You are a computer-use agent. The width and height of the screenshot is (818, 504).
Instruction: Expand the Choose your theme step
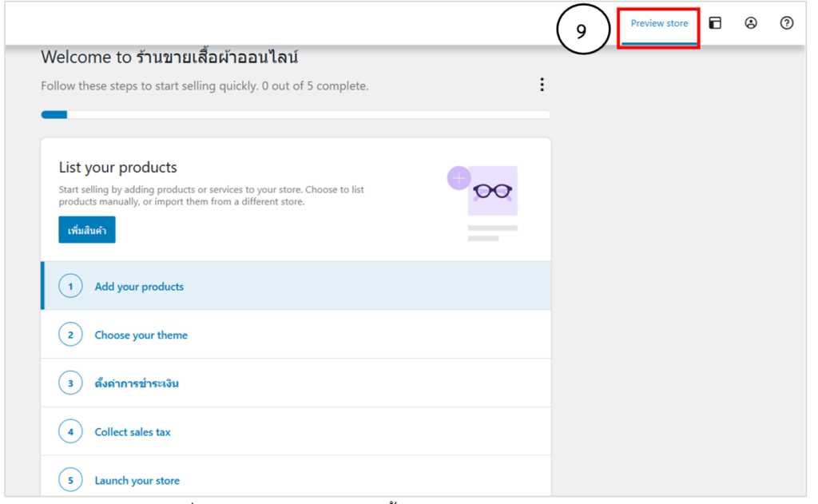tap(141, 335)
